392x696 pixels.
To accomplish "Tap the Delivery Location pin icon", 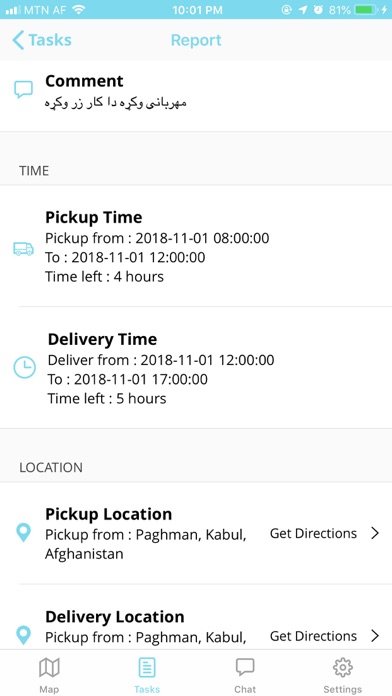I will point(23,635).
